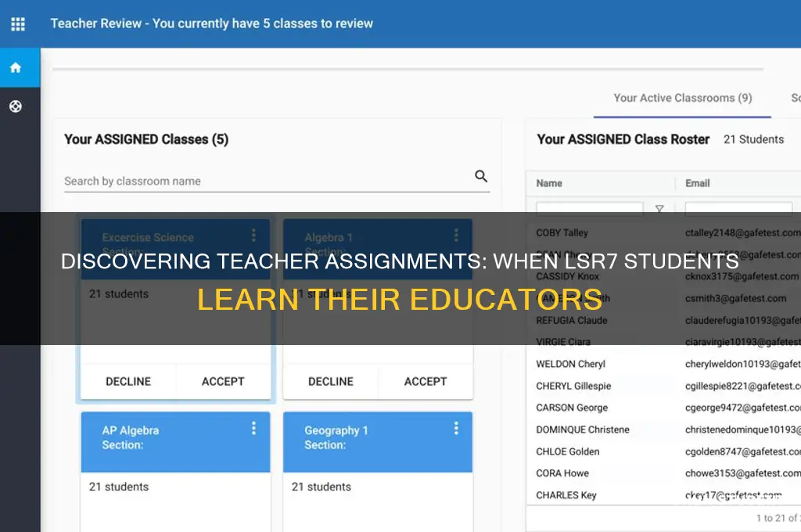Go to the Home sidebar icon

(16, 67)
